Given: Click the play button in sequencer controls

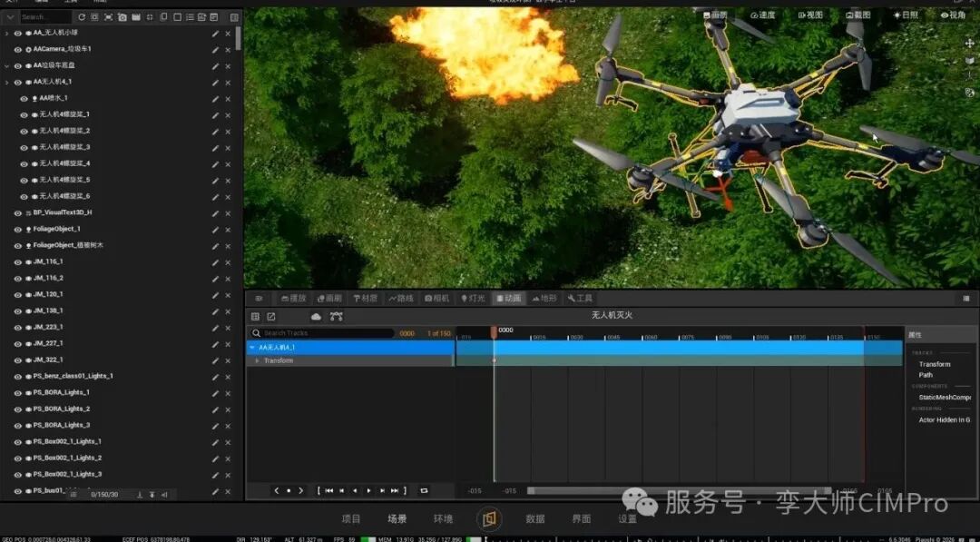Looking at the screenshot, I should [368, 491].
